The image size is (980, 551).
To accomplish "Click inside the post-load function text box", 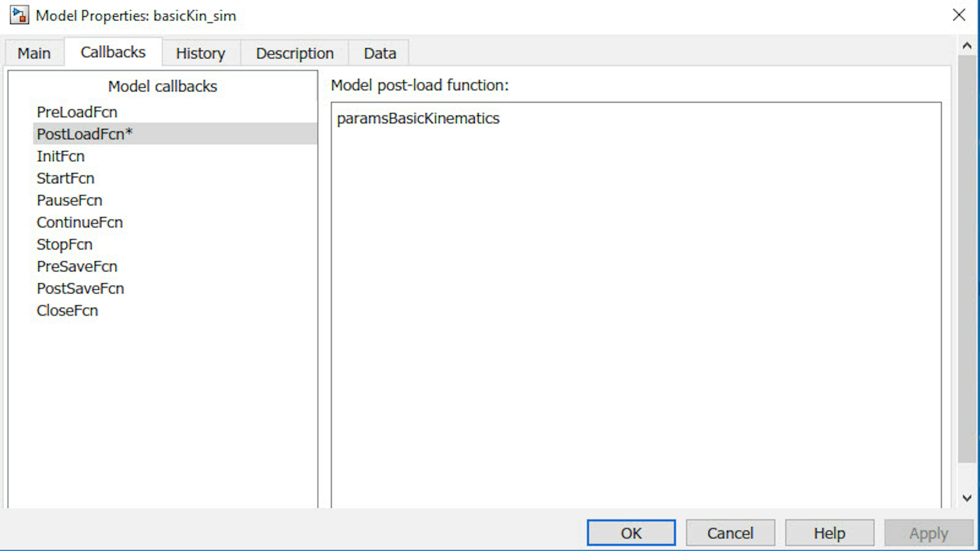I will [x=637, y=305].
